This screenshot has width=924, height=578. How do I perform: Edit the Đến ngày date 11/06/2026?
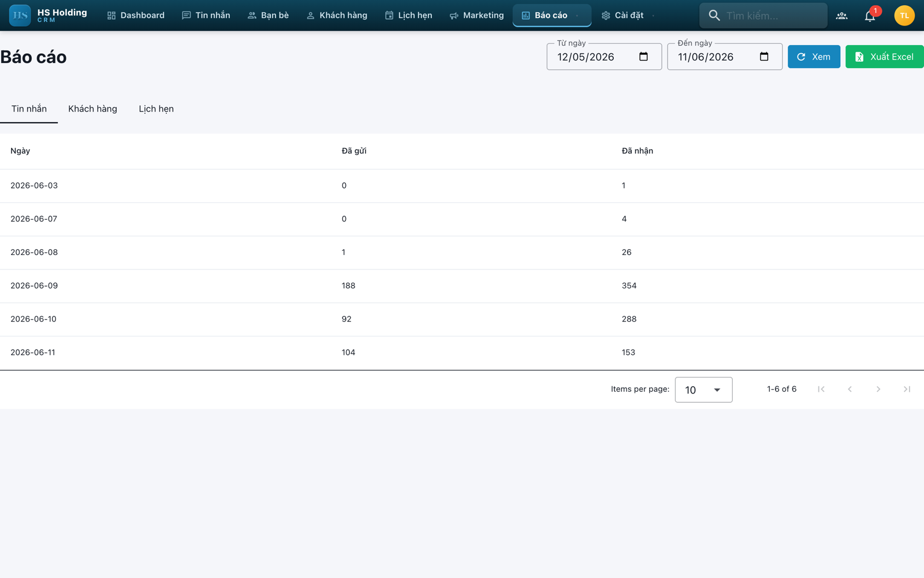(706, 57)
